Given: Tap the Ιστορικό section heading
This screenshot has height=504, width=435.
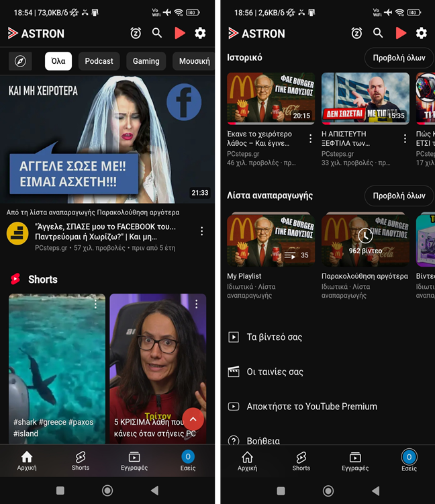Looking at the screenshot, I should point(244,58).
